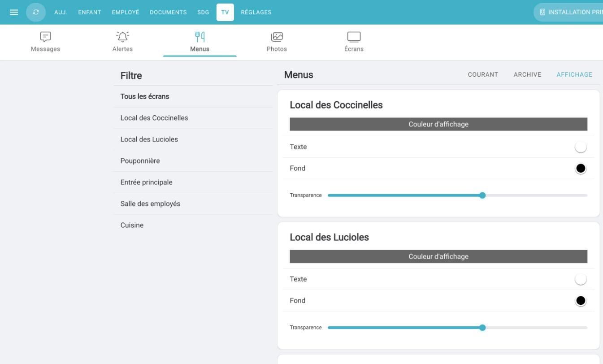This screenshot has width=603, height=364.
Task: Click Transparence slider handle for Local des Coccinelles
Action: tap(482, 195)
